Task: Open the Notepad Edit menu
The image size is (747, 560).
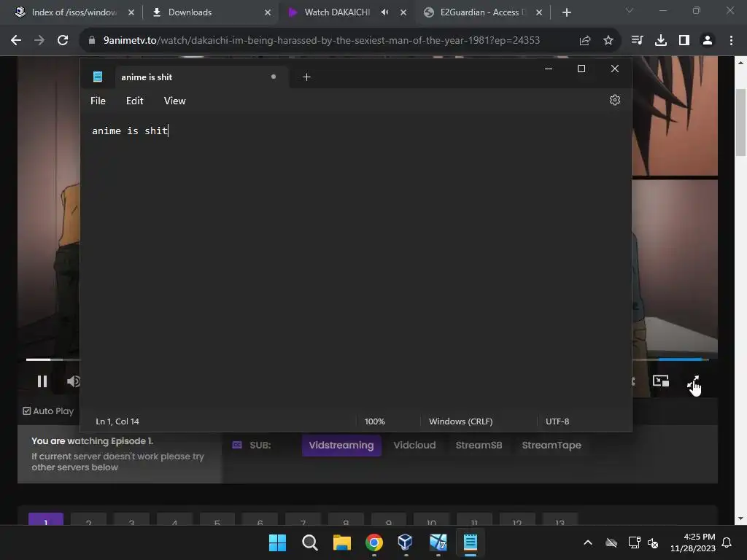Action: pyautogui.click(x=134, y=101)
